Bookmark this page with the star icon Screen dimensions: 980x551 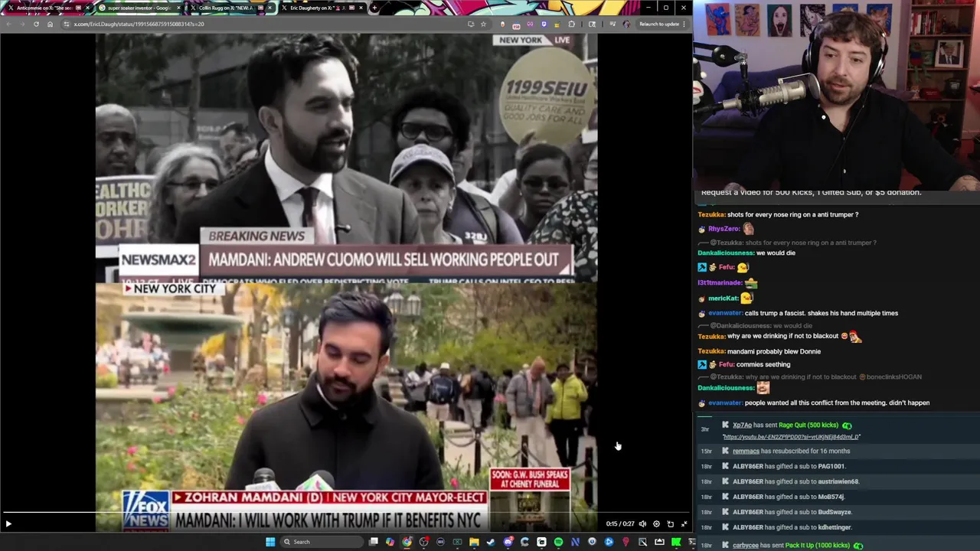483,24
